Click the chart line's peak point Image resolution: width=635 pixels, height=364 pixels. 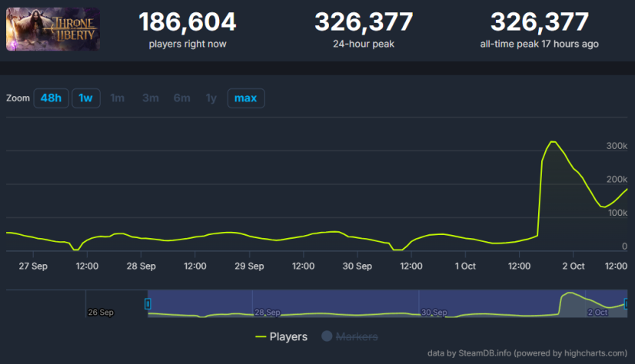click(553, 141)
